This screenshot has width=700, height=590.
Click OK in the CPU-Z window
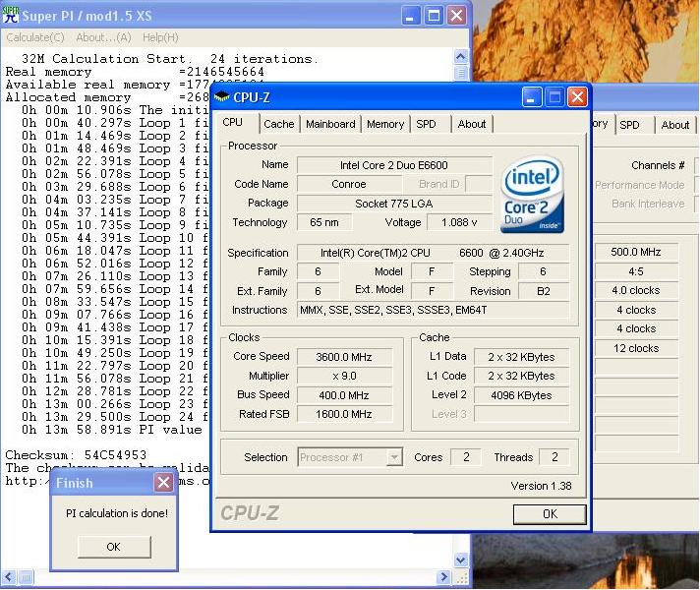click(550, 514)
